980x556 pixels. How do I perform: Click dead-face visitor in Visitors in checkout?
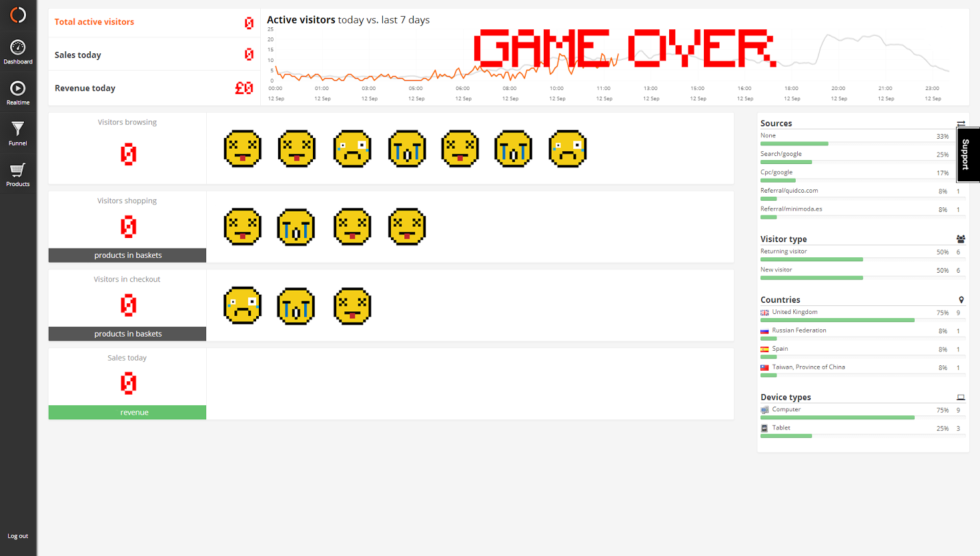click(352, 306)
